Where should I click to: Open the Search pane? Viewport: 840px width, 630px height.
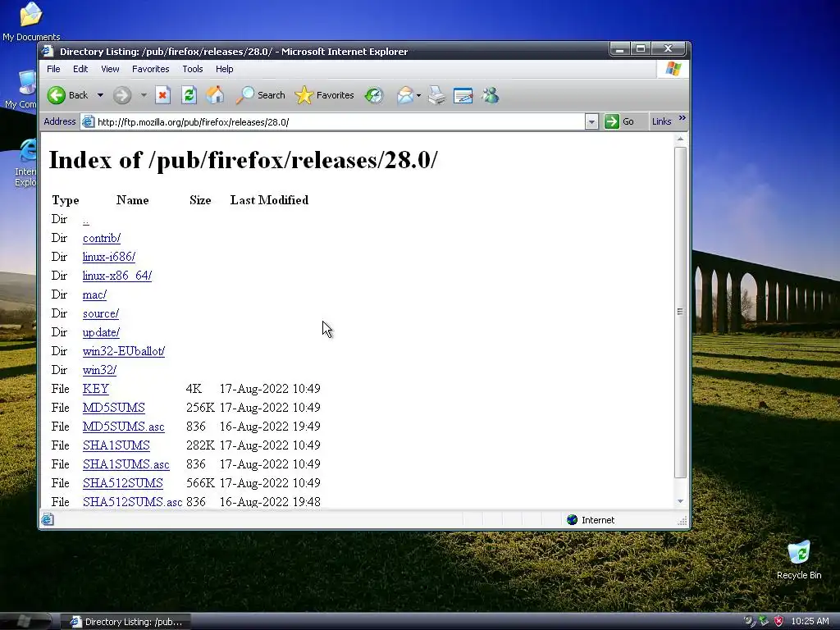(x=261, y=95)
